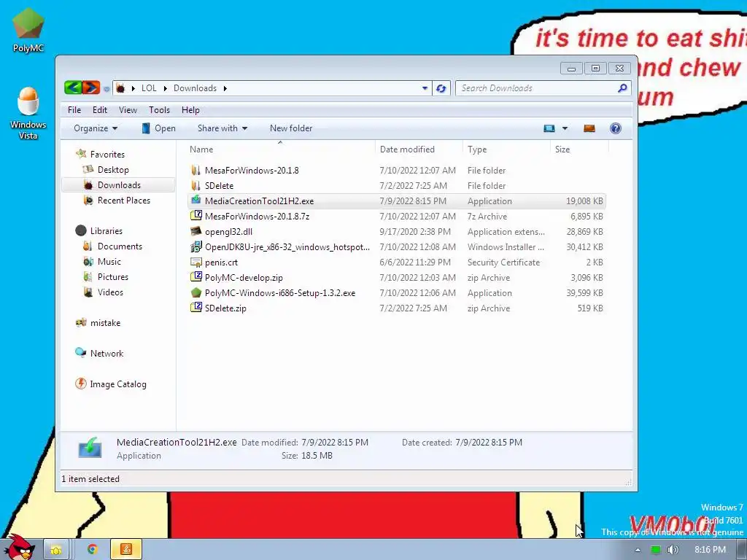Select PolyMC-develop.zip archive icon
This screenshot has width=747, height=560.
(x=196, y=277)
